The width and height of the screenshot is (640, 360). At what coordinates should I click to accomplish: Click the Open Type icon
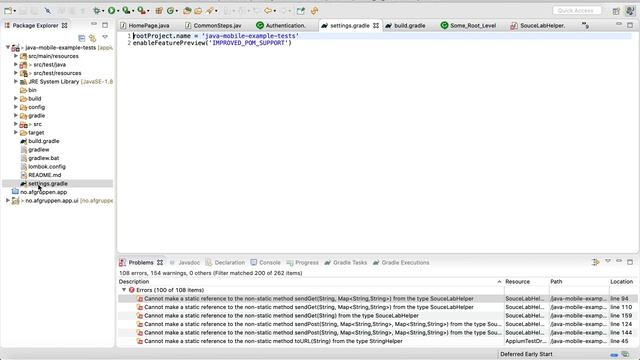pos(187,11)
